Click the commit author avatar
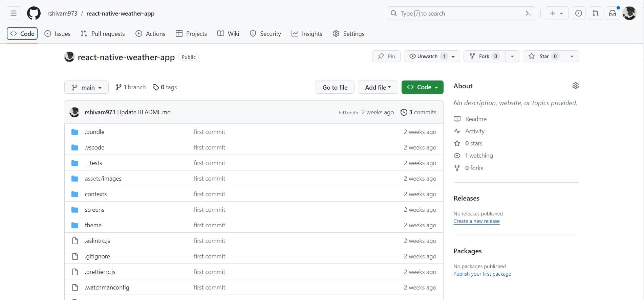Viewport: 644px width, 300px height. tap(74, 112)
